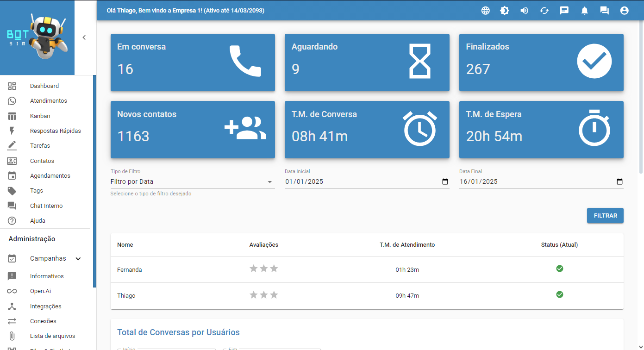Expand the Campanhas section

[78, 258]
